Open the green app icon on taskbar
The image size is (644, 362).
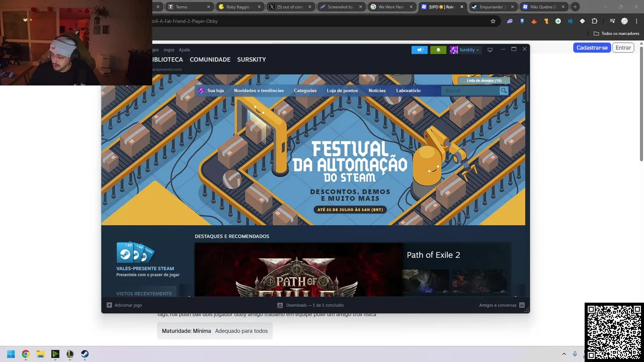(x=55, y=354)
